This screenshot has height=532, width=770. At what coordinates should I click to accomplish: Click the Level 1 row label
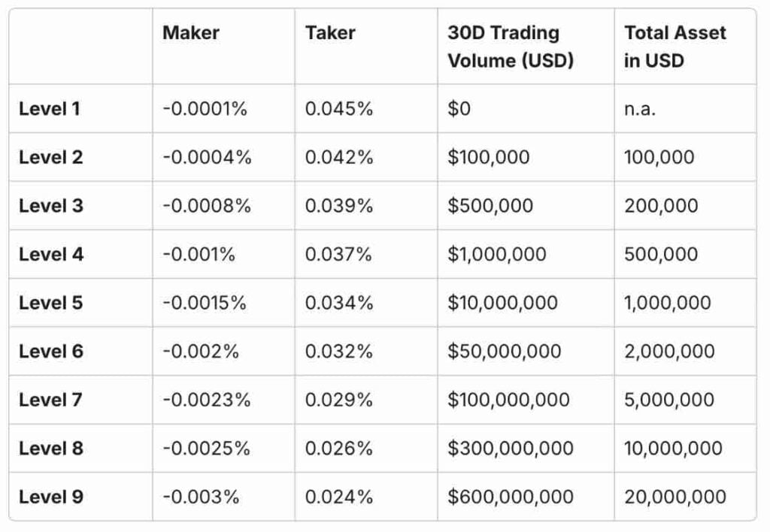pyautogui.click(x=50, y=109)
